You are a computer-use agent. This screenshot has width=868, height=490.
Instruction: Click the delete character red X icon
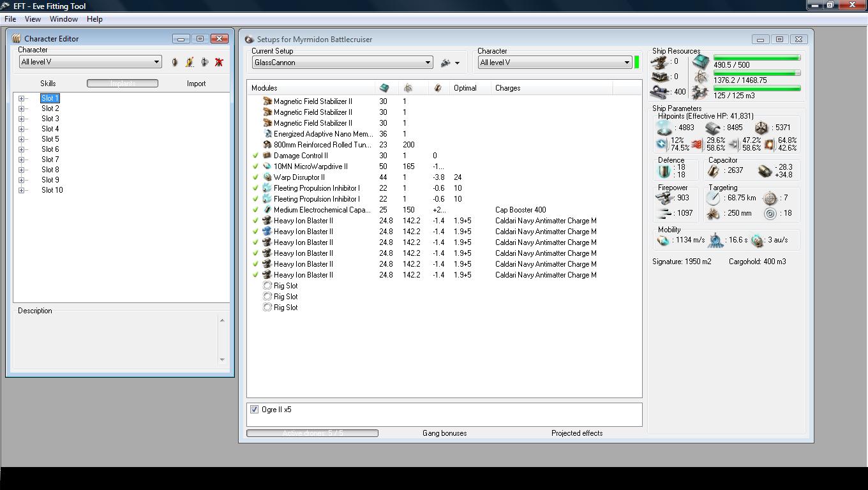pyautogui.click(x=219, y=62)
